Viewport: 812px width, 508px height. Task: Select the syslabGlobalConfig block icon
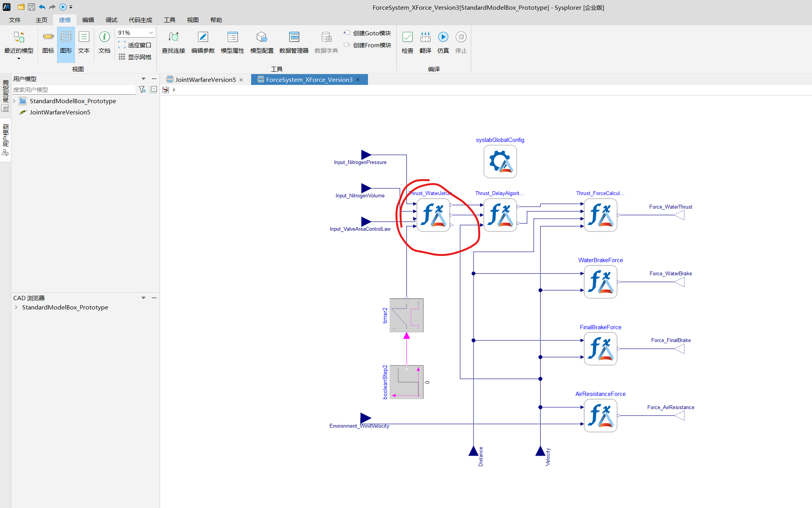(500, 161)
